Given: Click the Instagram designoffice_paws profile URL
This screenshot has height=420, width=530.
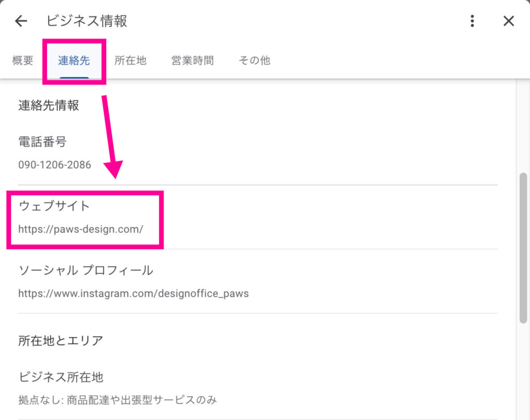Looking at the screenshot, I should click(x=134, y=294).
